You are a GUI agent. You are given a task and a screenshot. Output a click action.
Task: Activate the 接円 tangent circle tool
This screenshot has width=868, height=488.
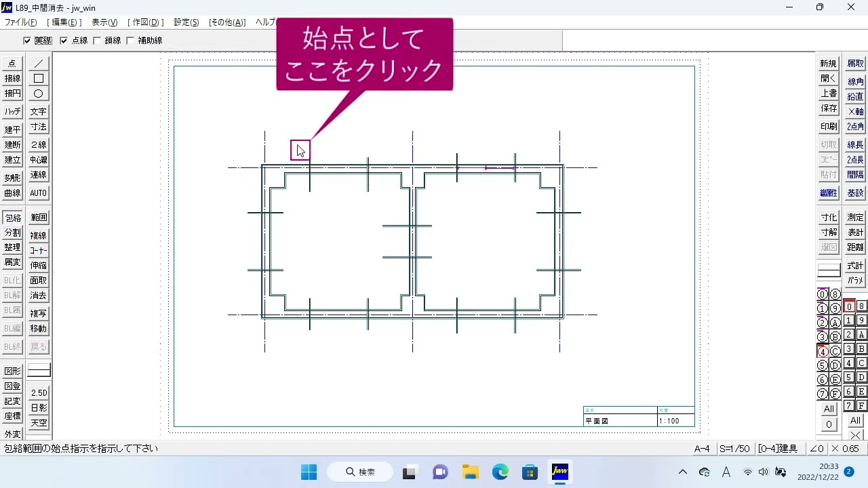(12, 94)
